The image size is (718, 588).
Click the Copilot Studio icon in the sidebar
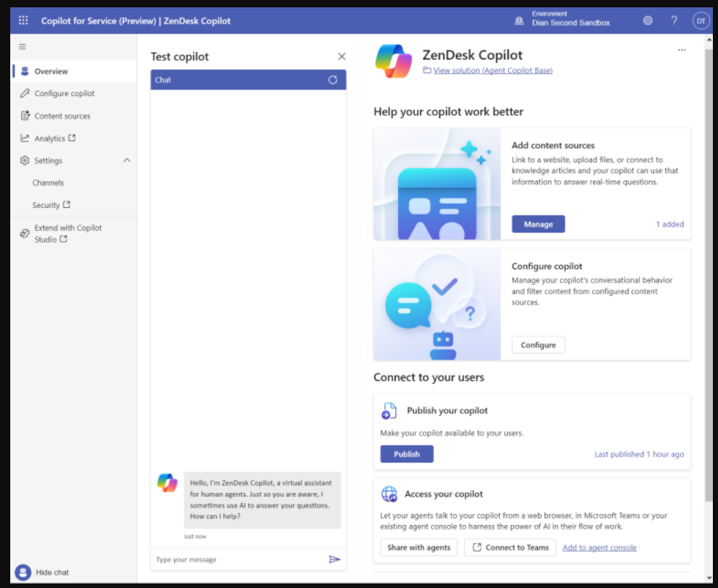pos(25,234)
